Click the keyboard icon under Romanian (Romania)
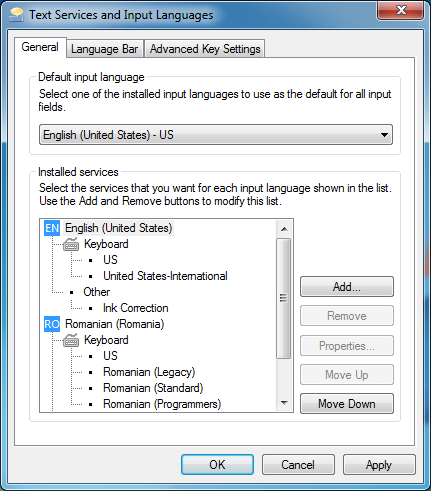Screen dimensions: 431x491 pos(71,340)
